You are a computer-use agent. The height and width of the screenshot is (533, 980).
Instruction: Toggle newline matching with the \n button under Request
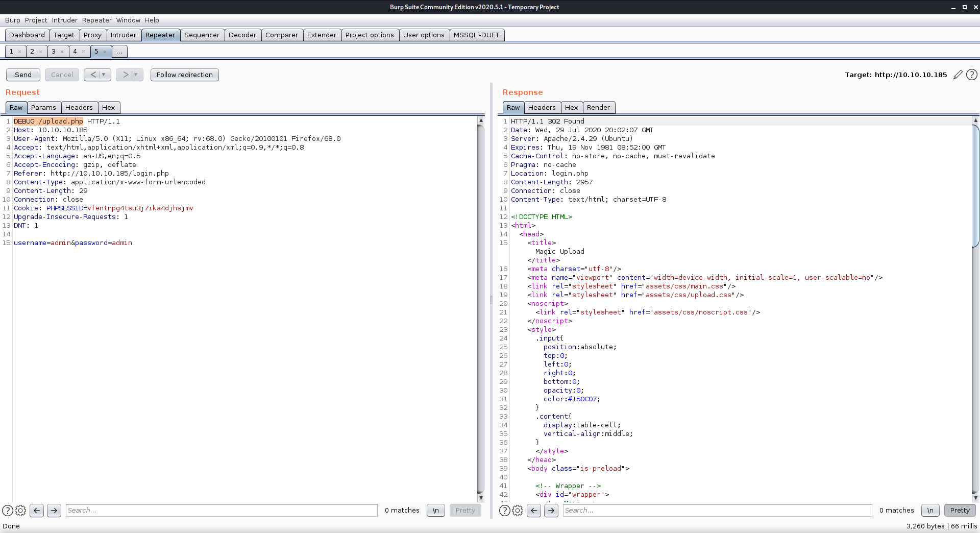(435, 510)
